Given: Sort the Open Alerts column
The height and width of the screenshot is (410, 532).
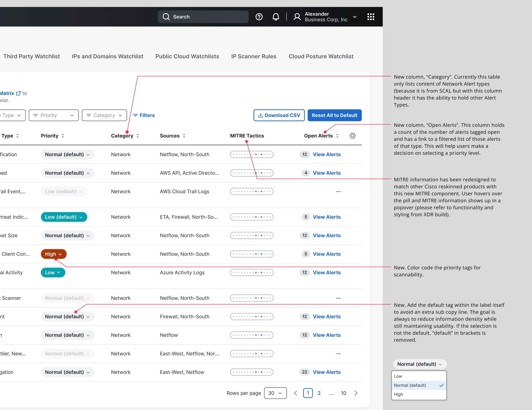Looking at the screenshot, I should (x=337, y=136).
